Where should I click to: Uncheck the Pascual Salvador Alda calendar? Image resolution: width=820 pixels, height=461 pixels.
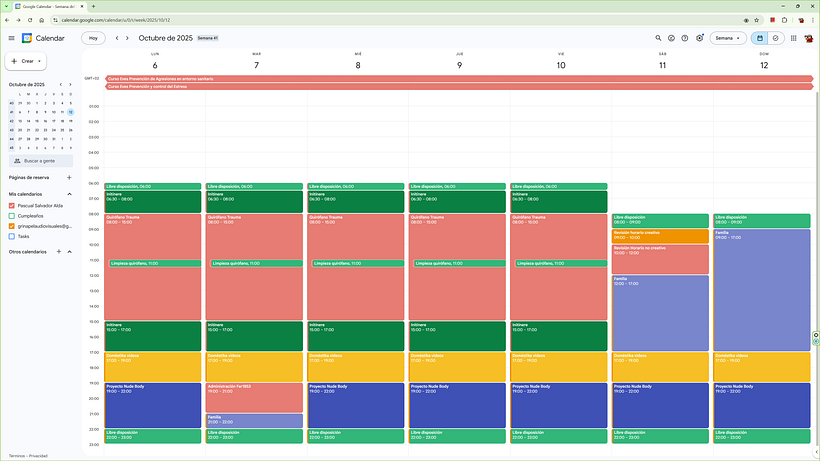[x=12, y=205]
